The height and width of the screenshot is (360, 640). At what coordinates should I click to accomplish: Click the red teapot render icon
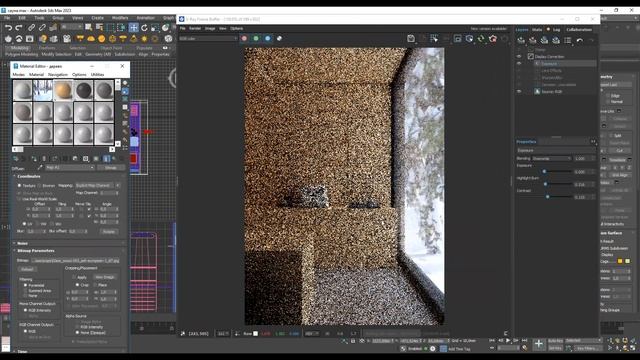pos(493,39)
